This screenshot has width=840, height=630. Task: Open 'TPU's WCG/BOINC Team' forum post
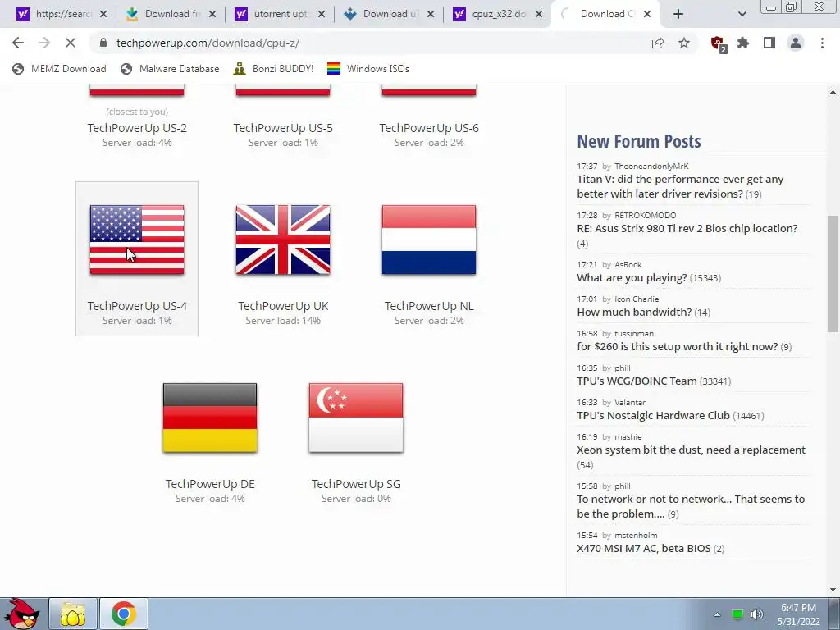coord(637,381)
